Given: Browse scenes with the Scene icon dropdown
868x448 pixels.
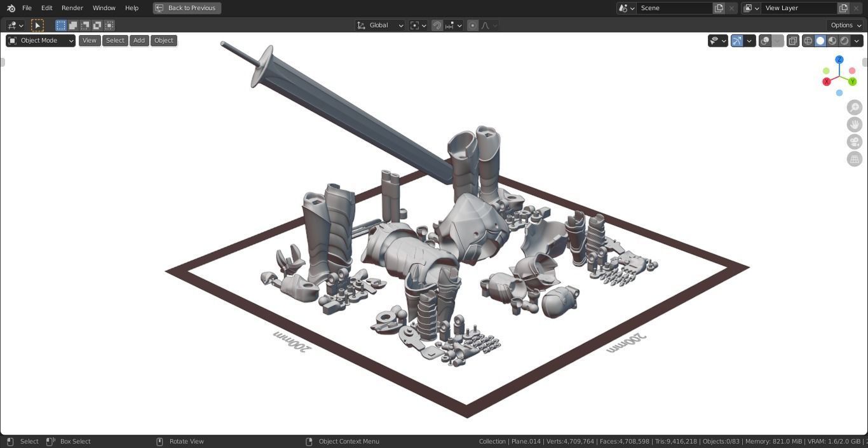Looking at the screenshot, I should (x=626, y=8).
